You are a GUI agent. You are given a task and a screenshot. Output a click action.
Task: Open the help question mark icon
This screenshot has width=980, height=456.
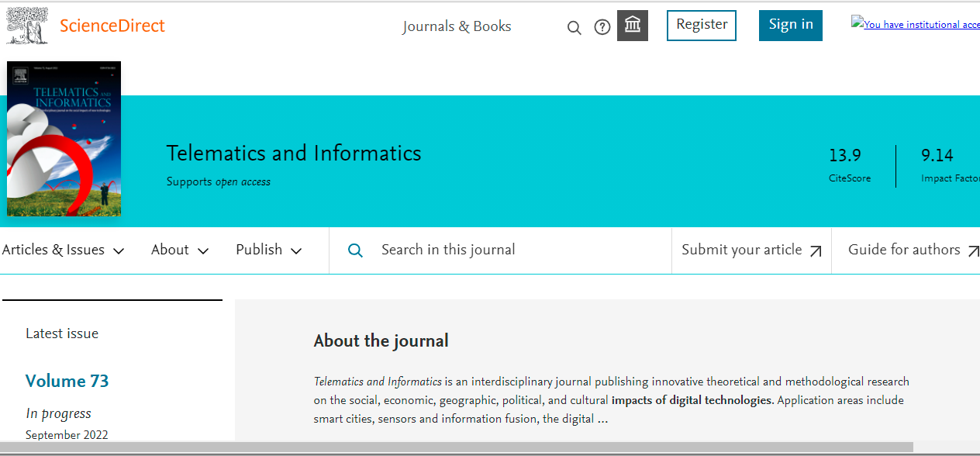click(x=602, y=27)
